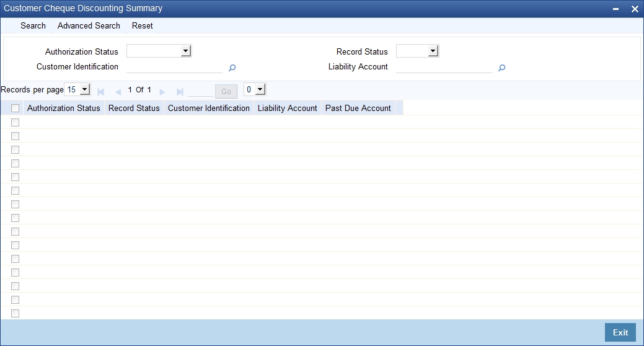
Task: Sort by Customer Identification column header
Action: (209, 108)
